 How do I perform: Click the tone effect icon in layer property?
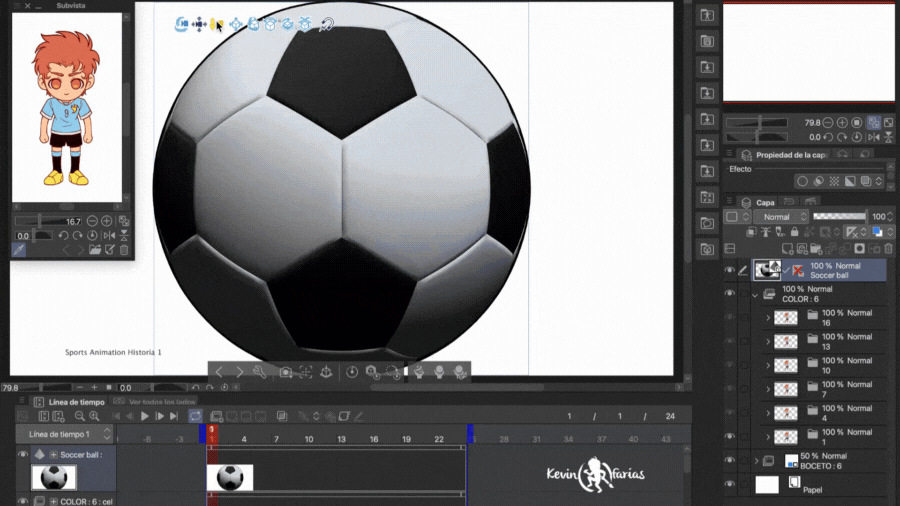[x=834, y=181]
